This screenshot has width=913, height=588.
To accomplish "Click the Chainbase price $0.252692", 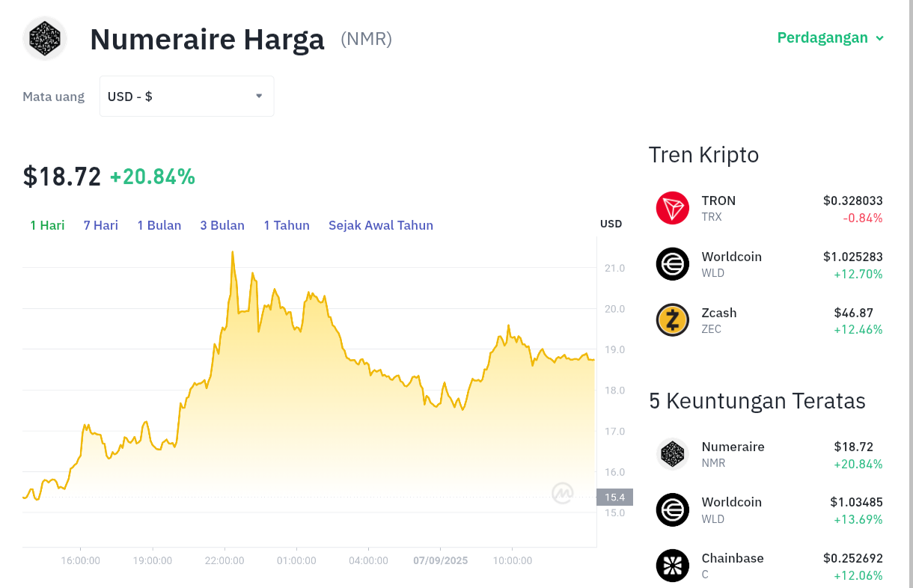I will 853,558.
